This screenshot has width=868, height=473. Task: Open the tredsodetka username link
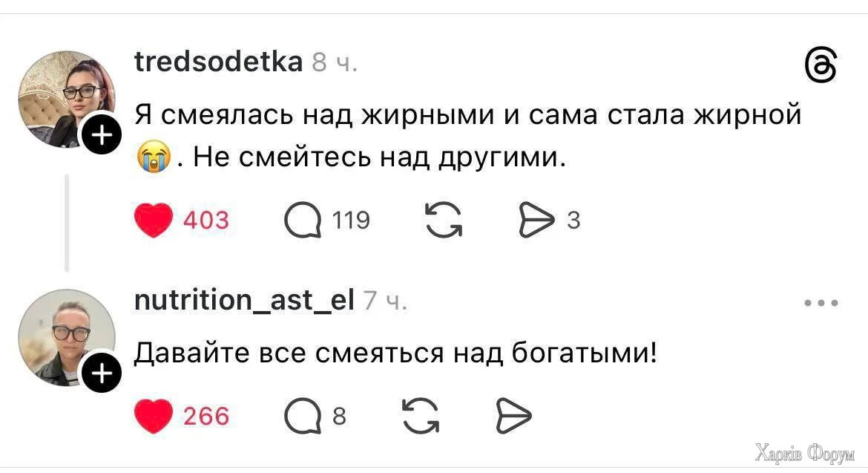coord(218,61)
